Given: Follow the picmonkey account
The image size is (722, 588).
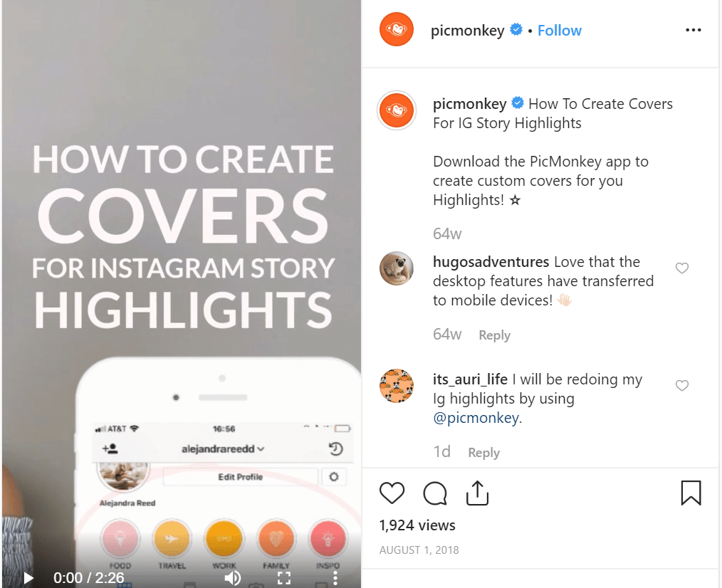Looking at the screenshot, I should pyautogui.click(x=560, y=31).
